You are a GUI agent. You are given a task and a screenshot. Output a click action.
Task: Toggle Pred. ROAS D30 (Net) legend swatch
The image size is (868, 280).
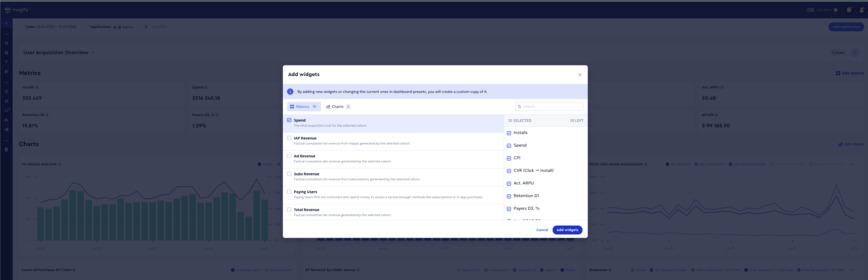click(x=730, y=164)
